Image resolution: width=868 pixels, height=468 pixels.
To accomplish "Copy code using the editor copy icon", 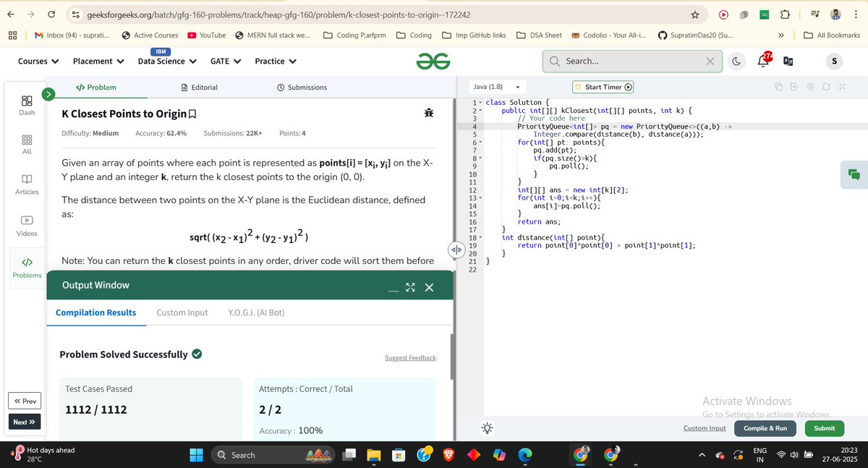I will (x=778, y=87).
